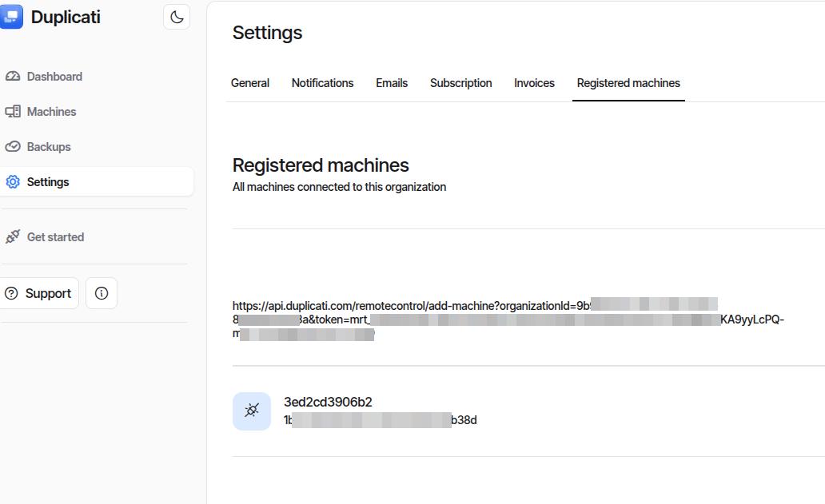Click the Settings gear icon
The height and width of the screenshot is (504, 825).
[13, 182]
